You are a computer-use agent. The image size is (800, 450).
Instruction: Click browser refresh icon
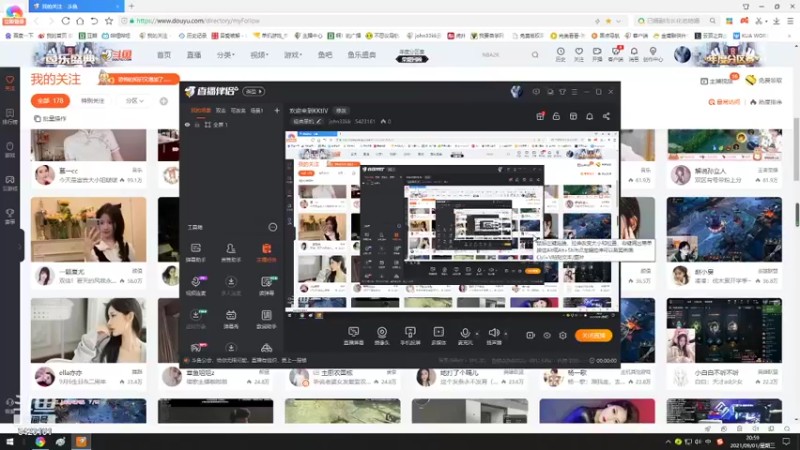66,21
